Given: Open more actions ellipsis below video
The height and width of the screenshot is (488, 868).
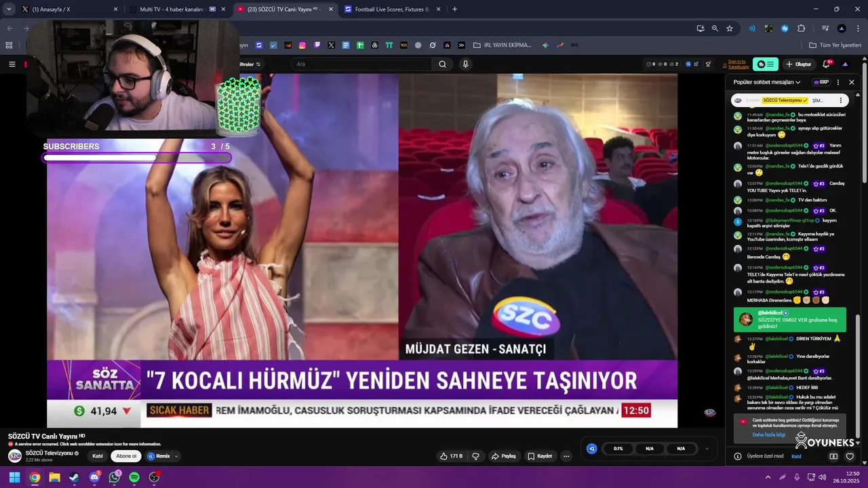Looking at the screenshot, I should pyautogui.click(x=566, y=456).
